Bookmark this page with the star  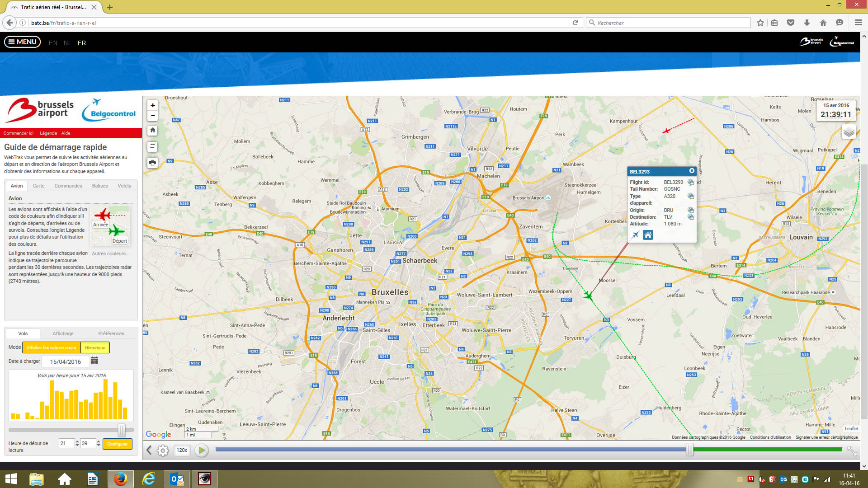(760, 23)
